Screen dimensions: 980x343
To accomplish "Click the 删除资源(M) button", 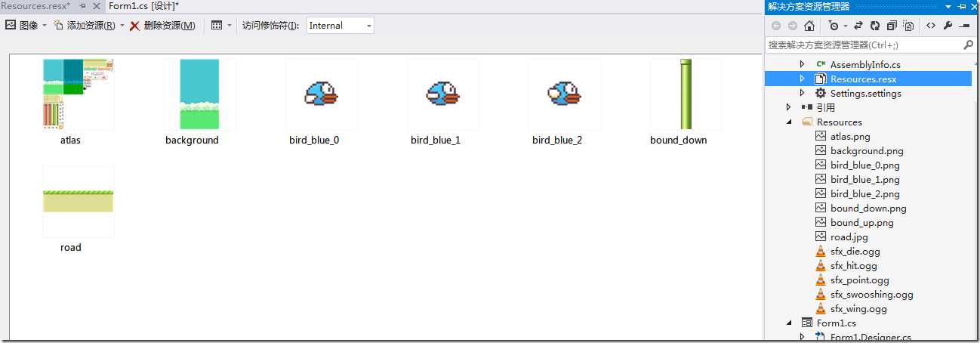I will (x=162, y=26).
